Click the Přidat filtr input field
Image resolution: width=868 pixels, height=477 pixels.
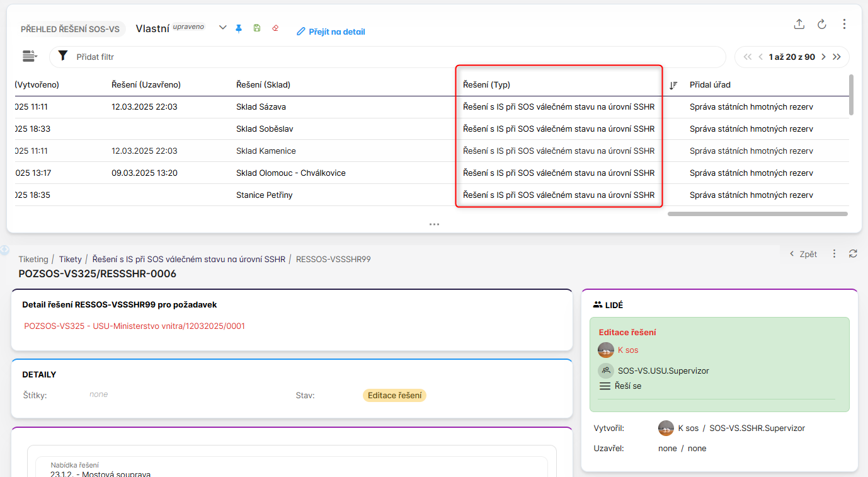(378, 57)
